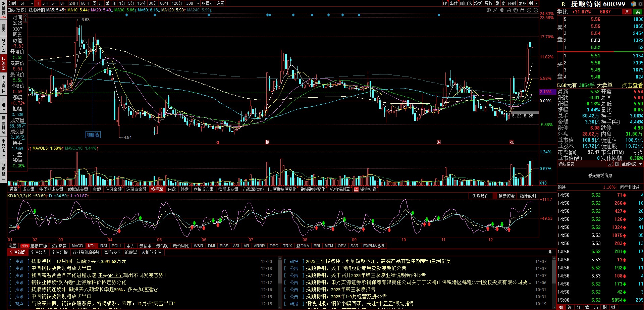Zoom out with the minus circle icon
The width and height of the screenshot is (644, 310).
pos(536,10)
